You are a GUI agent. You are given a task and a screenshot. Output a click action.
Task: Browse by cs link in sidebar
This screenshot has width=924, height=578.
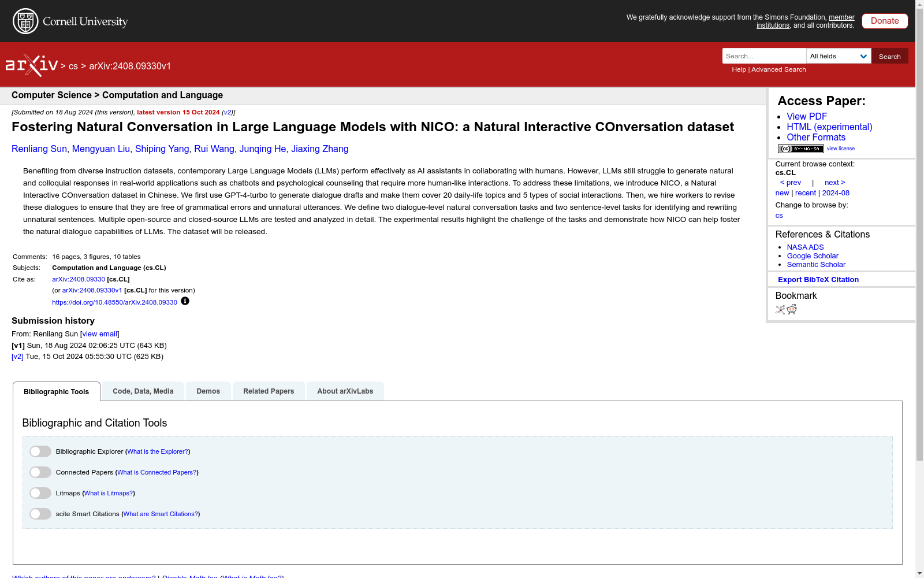tap(779, 216)
